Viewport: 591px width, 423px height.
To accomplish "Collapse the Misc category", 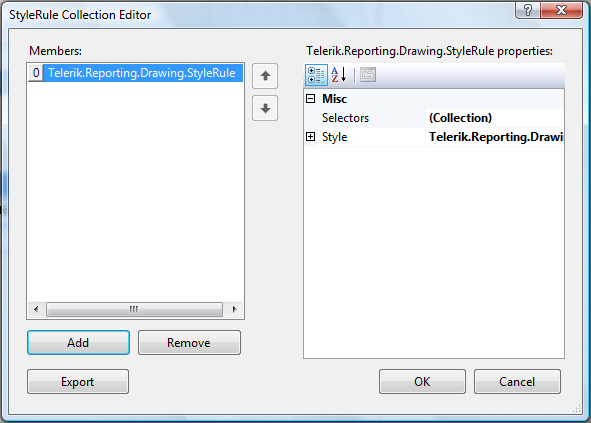I will (x=311, y=99).
